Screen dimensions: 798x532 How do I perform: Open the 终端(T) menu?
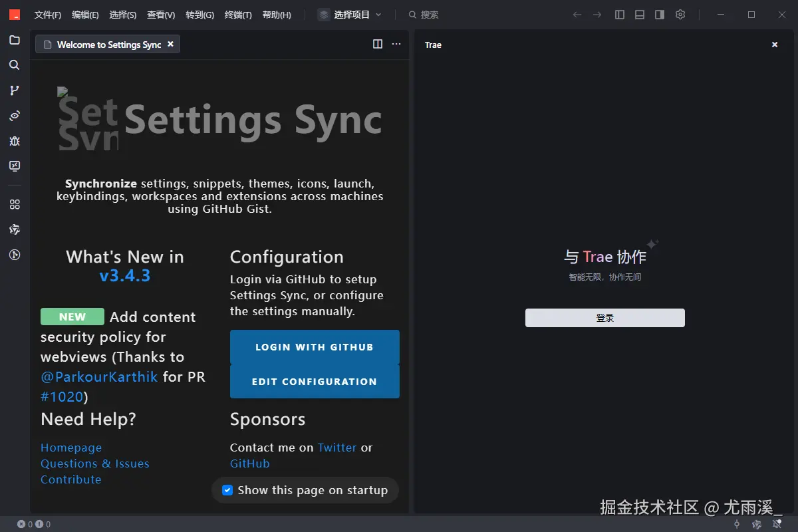point(238,15)
